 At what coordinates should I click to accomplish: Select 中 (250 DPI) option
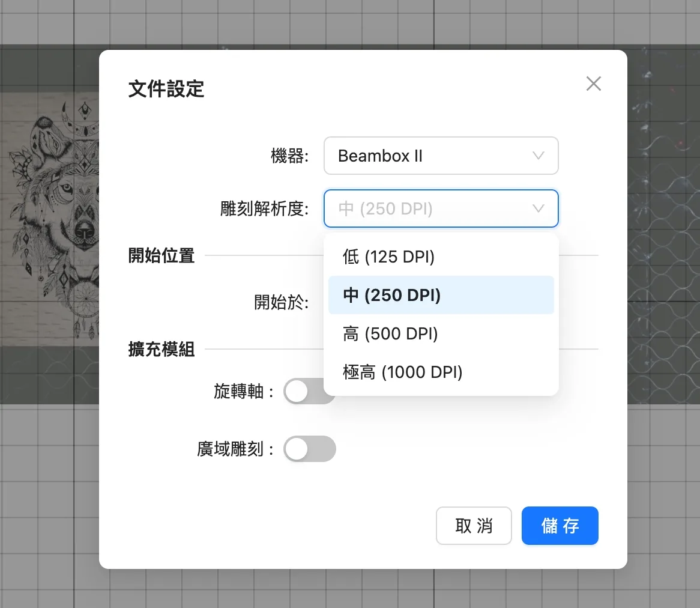click(x=441, y=295)
